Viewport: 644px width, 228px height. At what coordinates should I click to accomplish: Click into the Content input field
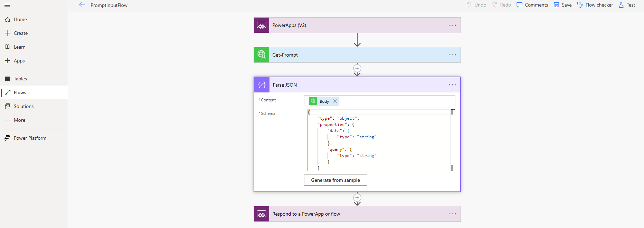(x=379, y=101)
